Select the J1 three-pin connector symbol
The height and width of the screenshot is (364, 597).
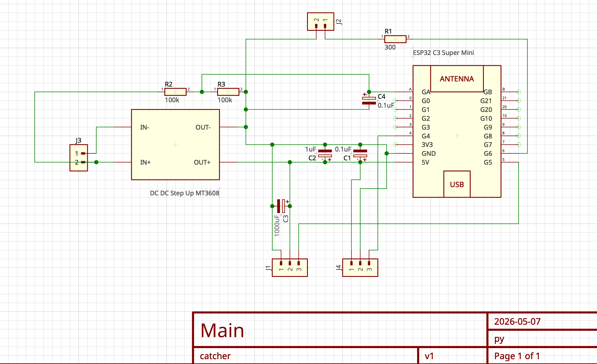pyautogui.click(x=290, y=267)
